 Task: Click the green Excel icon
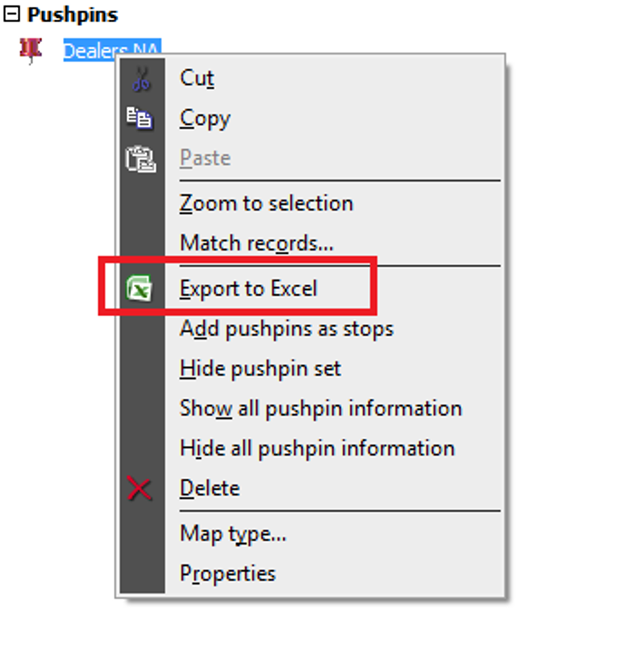139,288
